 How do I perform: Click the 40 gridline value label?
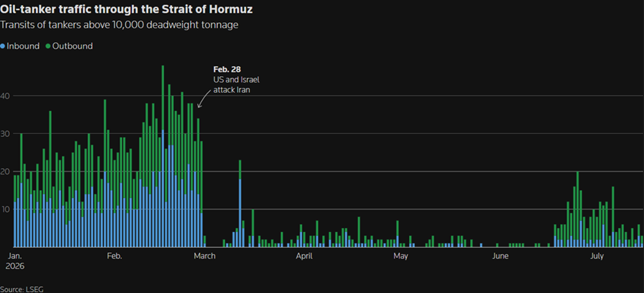[x=5, y=96]
